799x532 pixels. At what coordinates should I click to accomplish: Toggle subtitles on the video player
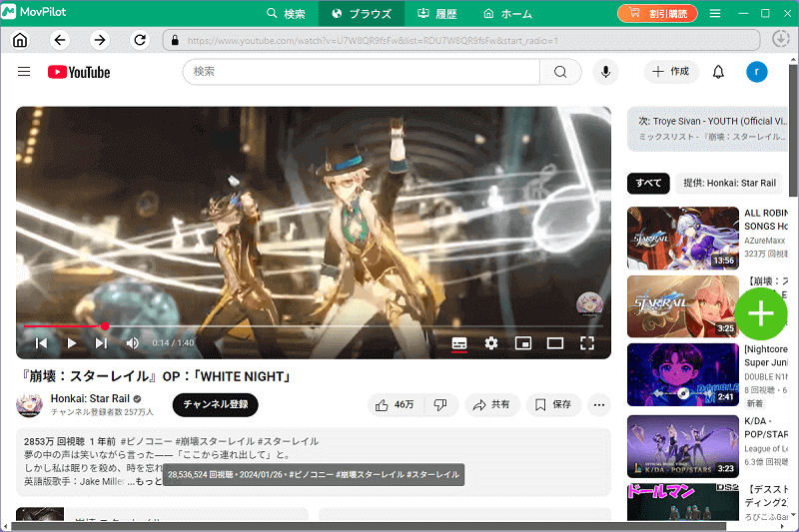(x=459, y=343)
